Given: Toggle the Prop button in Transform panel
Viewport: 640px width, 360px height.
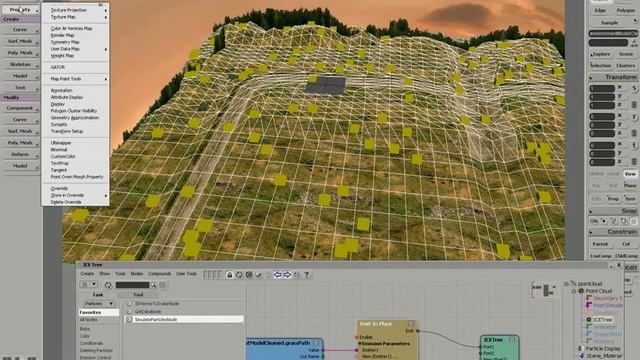Looking at the screenshot, I should 613,199.
